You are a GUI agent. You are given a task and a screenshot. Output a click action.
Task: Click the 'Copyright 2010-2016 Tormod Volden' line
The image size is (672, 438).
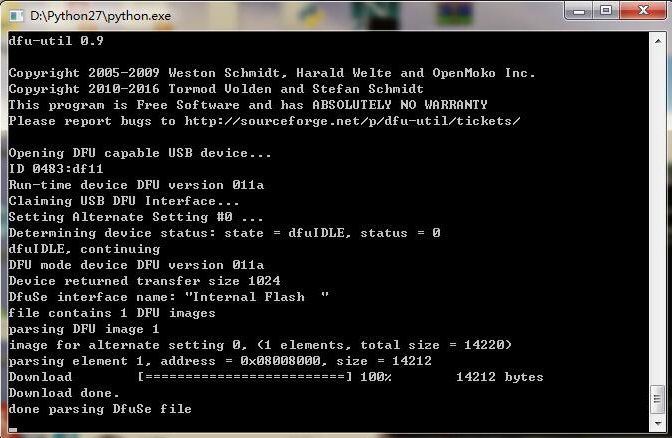tap(216, 89)
